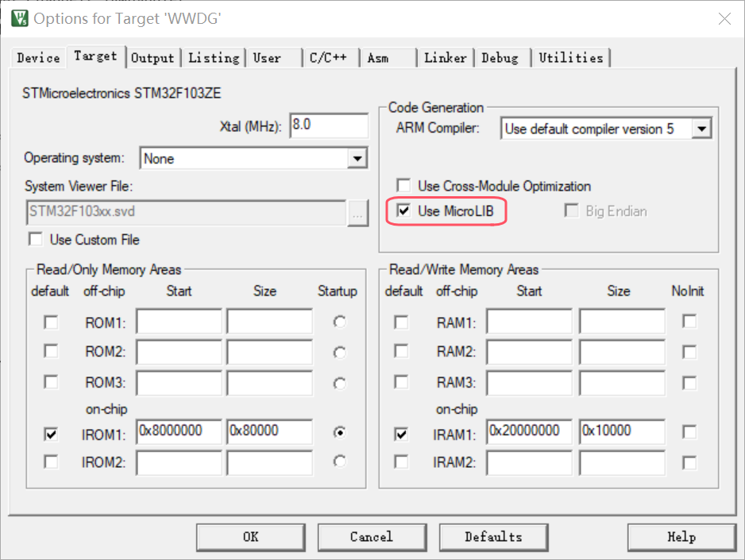Screen dimensions: 745x560
Task: Check the IRAM2 default checkbox
Action: click(x=401, y=462)
